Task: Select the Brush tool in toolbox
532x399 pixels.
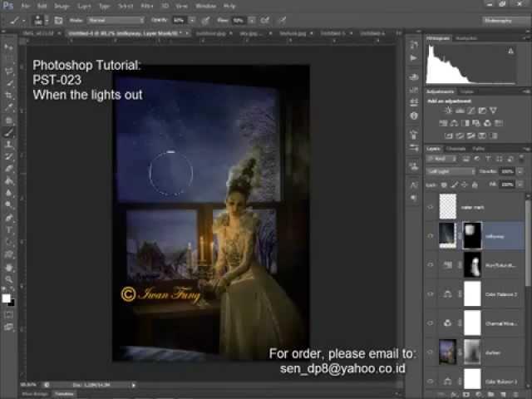Action: pyautogui.click(x=8, y=132)
